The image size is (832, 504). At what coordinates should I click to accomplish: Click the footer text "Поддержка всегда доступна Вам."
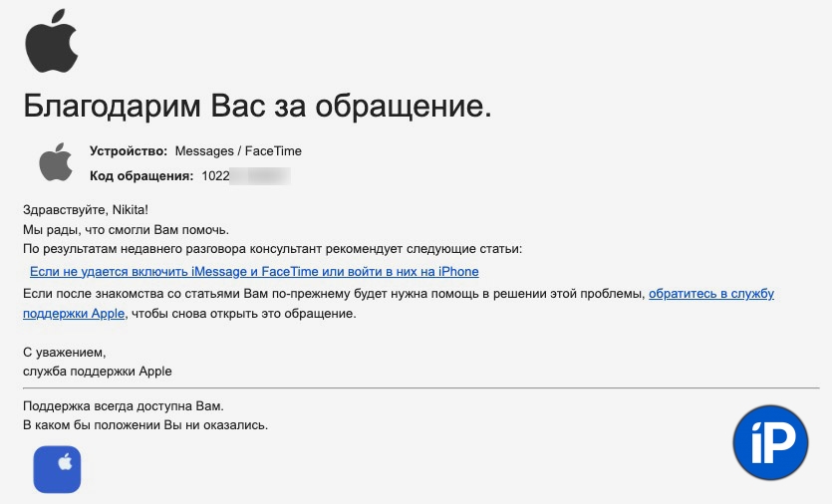(123, 406)
